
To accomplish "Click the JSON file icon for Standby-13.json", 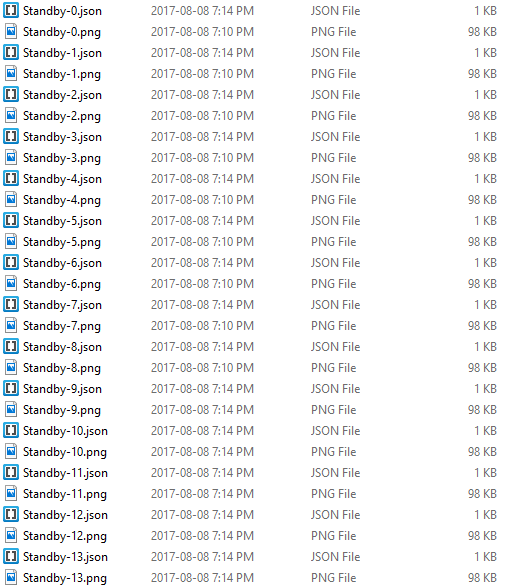I will tap(11, 556).
